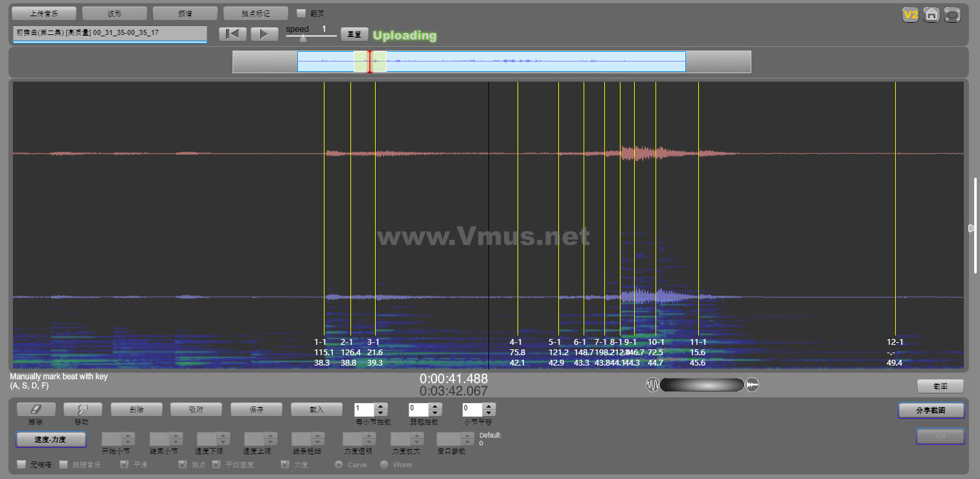Switch to the 频谱 spectrum view

(x=185, y=13)
